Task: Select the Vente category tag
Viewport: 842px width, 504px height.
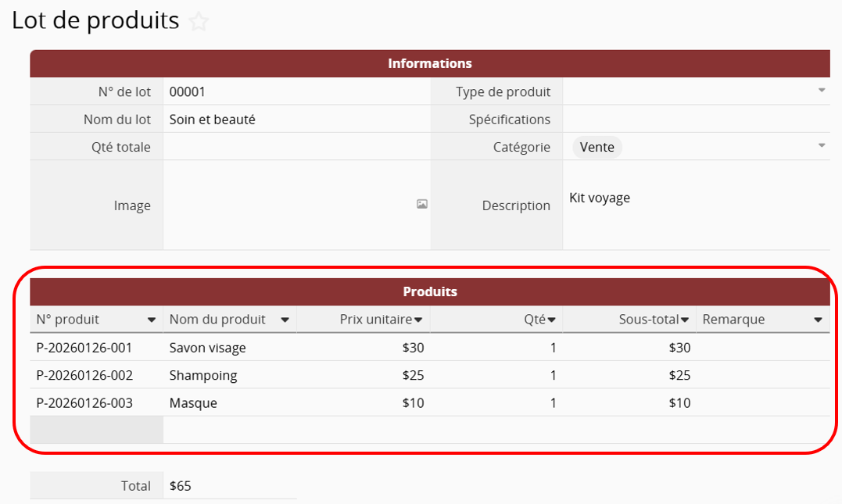Action: [597, 147]
